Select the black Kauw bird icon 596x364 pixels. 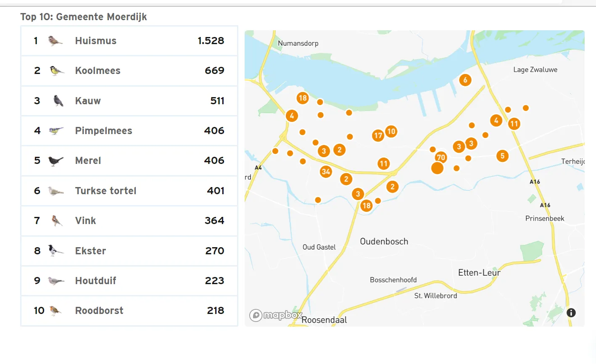[x=58, y=101]
